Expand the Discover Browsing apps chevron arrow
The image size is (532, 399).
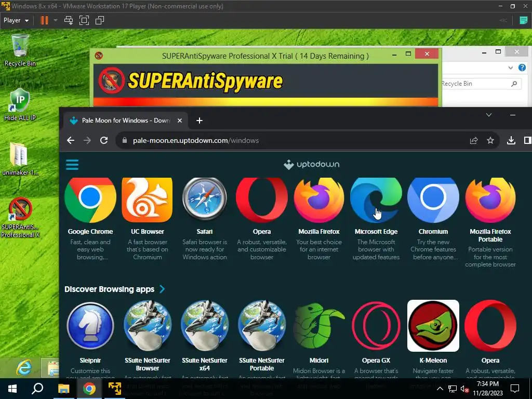point(162,289)
